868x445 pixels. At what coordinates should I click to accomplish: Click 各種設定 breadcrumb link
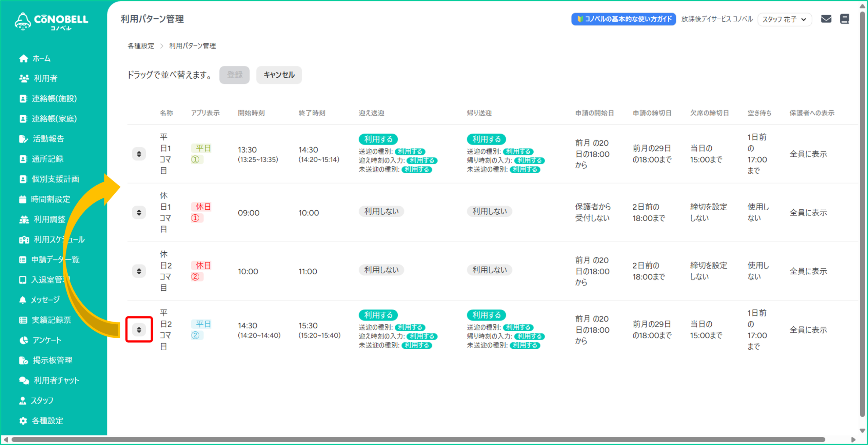coord(141,46)
